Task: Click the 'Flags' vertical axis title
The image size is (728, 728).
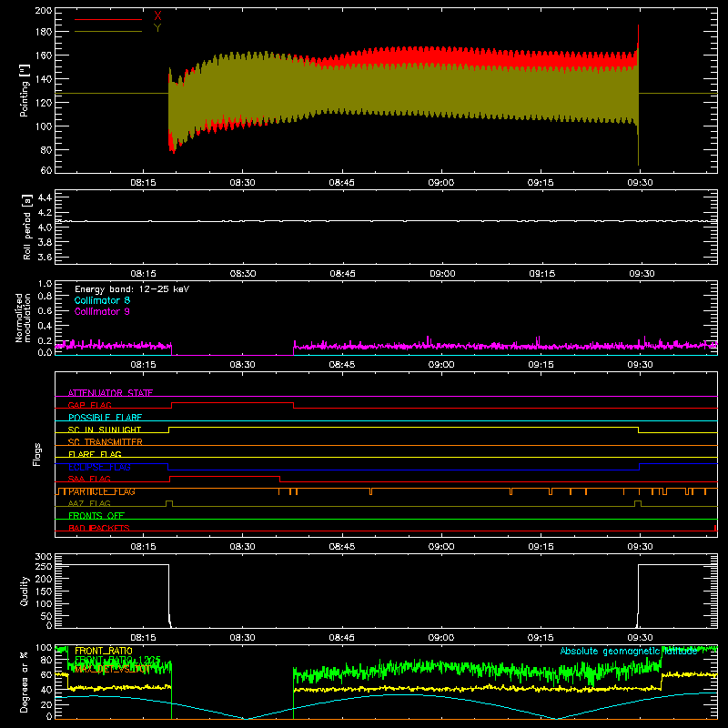Action: (x=37, y=454)
